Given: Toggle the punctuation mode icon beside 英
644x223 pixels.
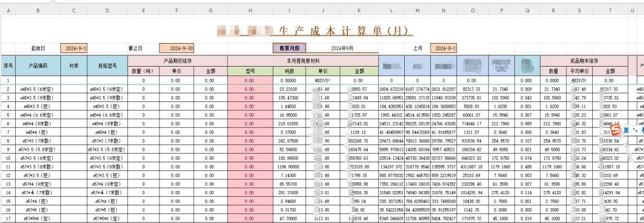Looking at the screenshot, I should pyautogui.click(x=637, y=131).
